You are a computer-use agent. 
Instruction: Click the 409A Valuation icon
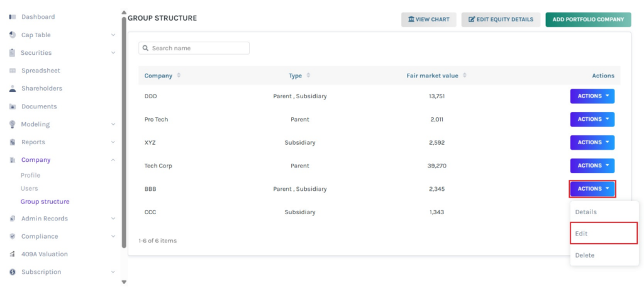pos(12,254)
